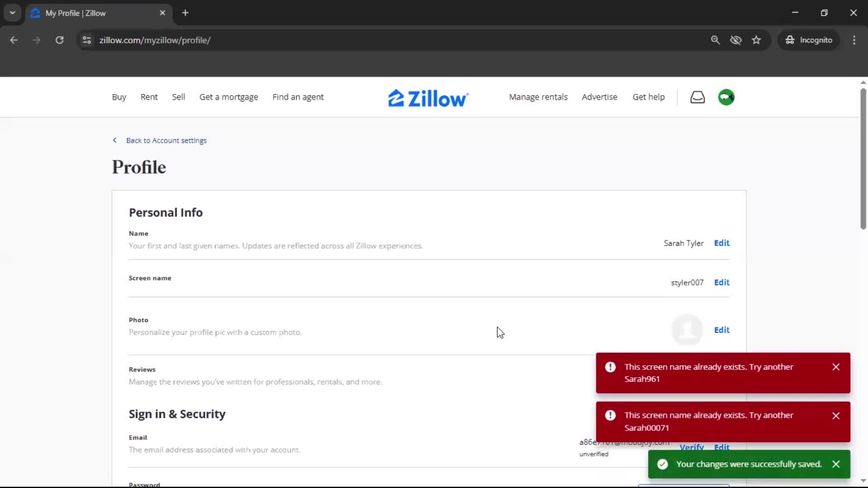This screenshot has height=488, width=868.
Task: Open the tab search dropdown chevron
Action: click(12, 13)
